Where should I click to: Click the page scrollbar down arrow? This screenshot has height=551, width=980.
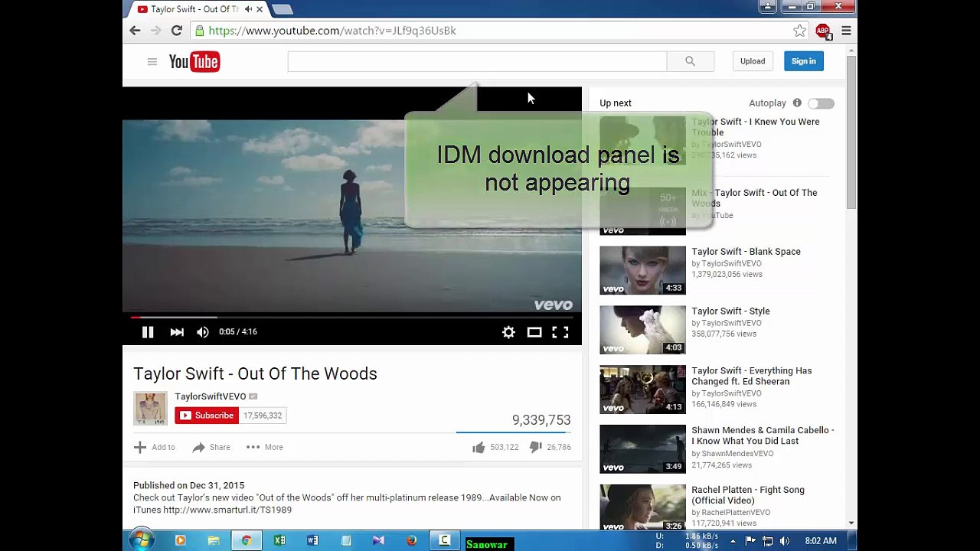coord(851,523)
